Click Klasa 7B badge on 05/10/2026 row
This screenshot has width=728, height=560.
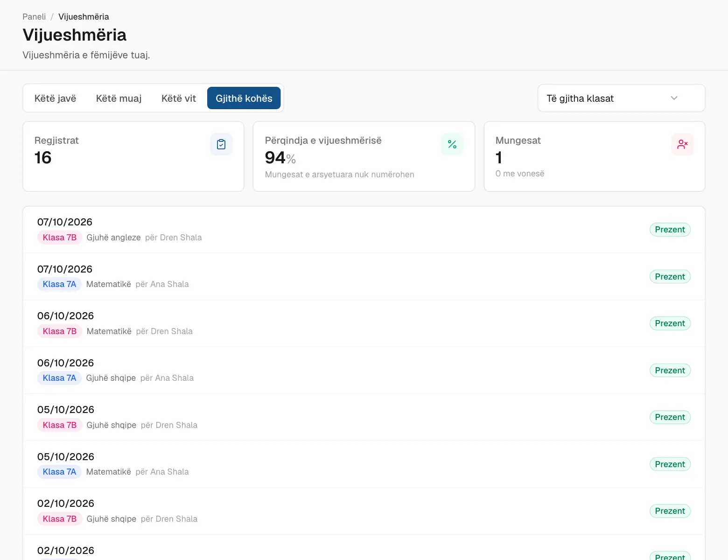tap(60, 425)
